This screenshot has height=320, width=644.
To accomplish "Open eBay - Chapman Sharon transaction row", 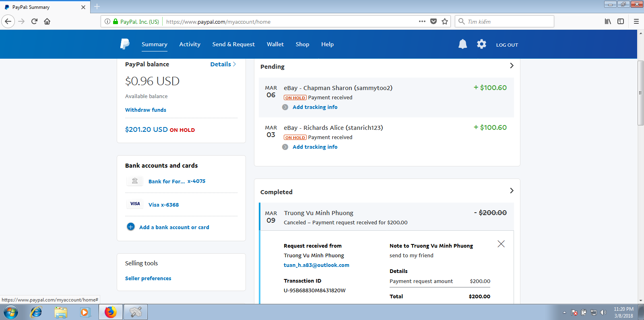I will pos(386,97).
